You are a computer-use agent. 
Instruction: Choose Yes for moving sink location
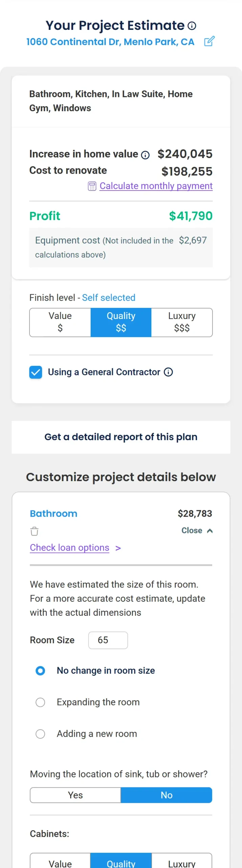pyautogui.click(x=75, y=795)
